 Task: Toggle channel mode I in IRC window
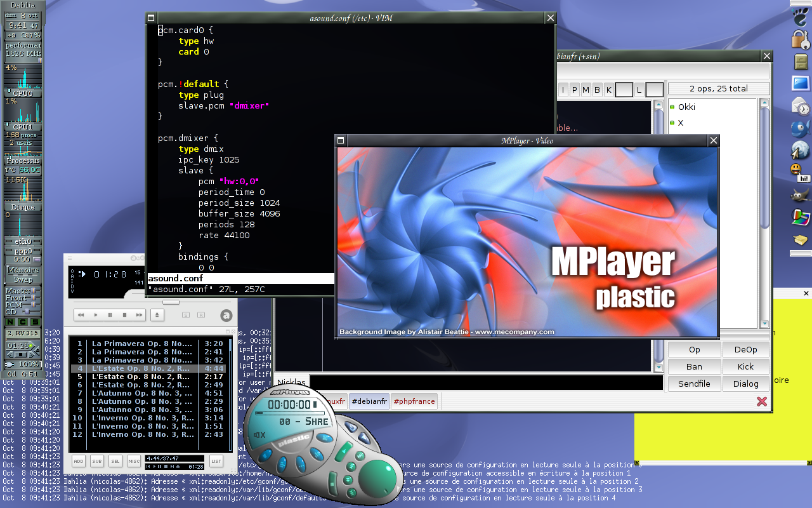click(x=563, y=90)
